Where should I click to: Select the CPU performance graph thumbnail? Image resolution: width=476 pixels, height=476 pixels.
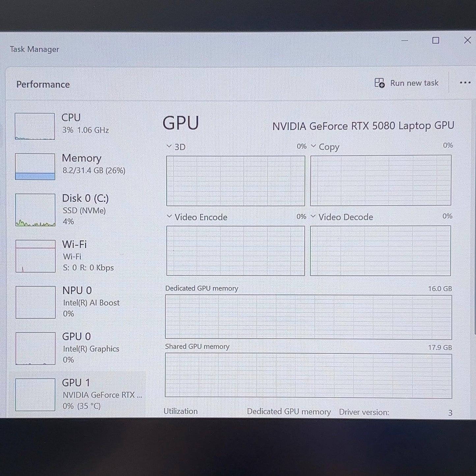tap(35, 126)
